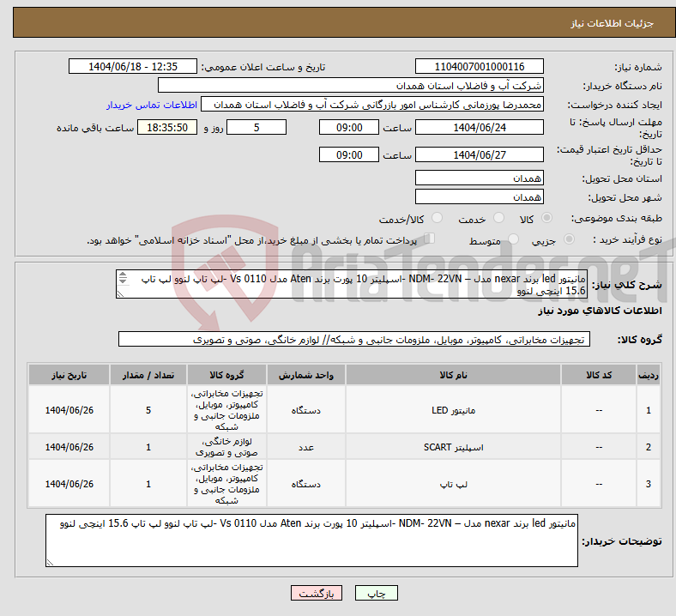The height and width of the screenshot is (616, 676).
Task: Click the جزئیات اطلاعات نیاز page header
Action: coord(613,23)
